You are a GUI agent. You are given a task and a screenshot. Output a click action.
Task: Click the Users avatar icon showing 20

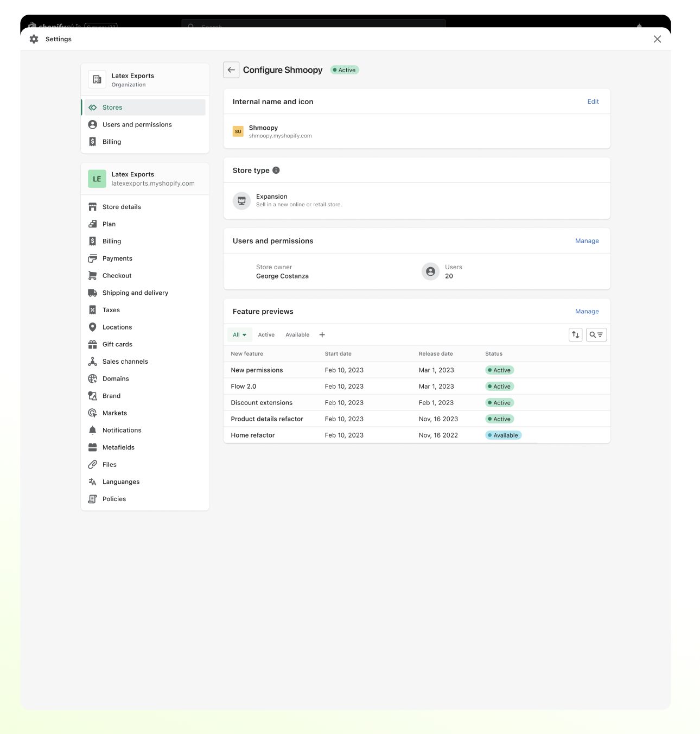tap(430, 271)
